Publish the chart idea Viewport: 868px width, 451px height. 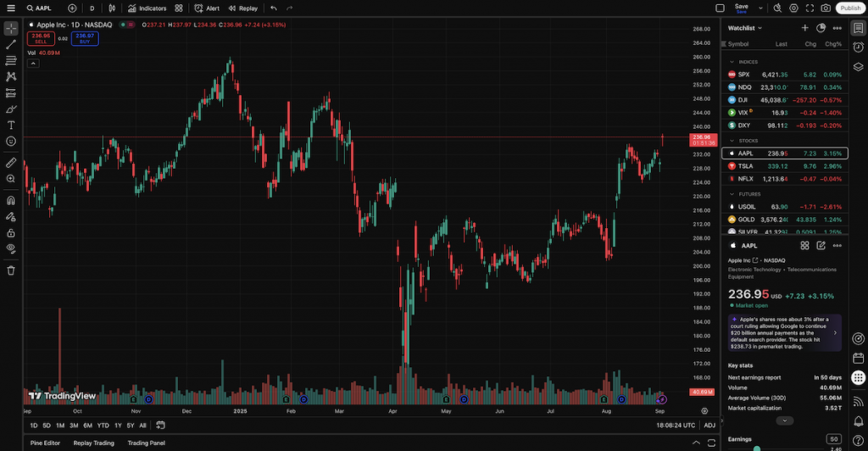click(x=850, y=8)
